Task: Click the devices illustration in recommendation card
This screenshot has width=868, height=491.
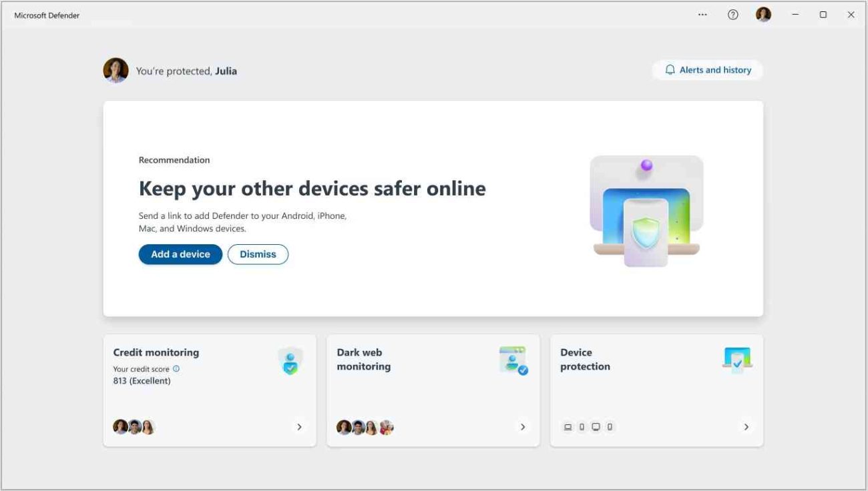Action: [x=646, y=211]
